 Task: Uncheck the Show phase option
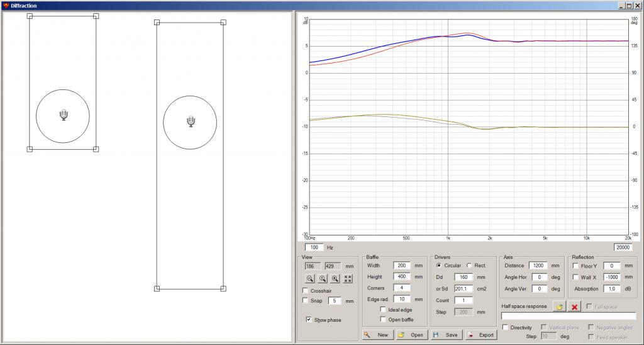(x=308, y=320)
